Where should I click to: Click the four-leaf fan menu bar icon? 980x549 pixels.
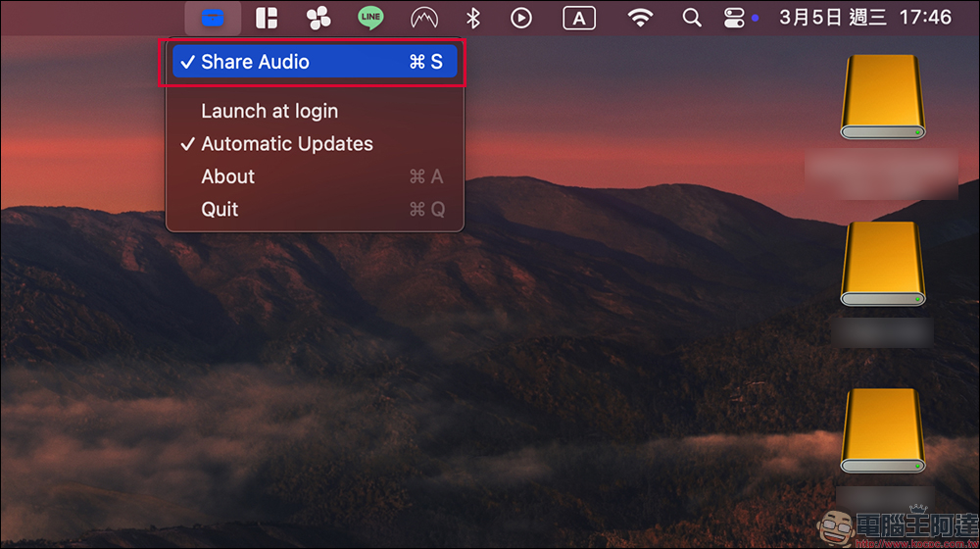(x=318, y=18)
